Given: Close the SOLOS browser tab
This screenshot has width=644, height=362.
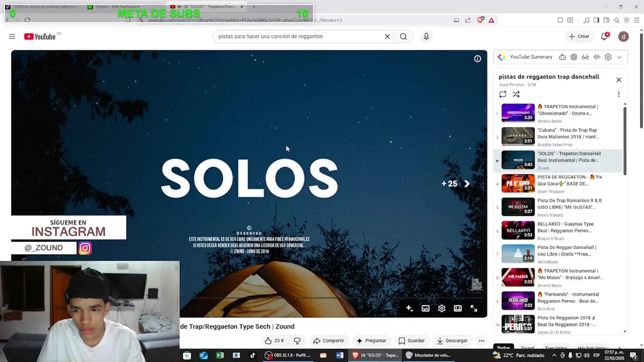Looking at the screenshot, I should tap(242, 7).
